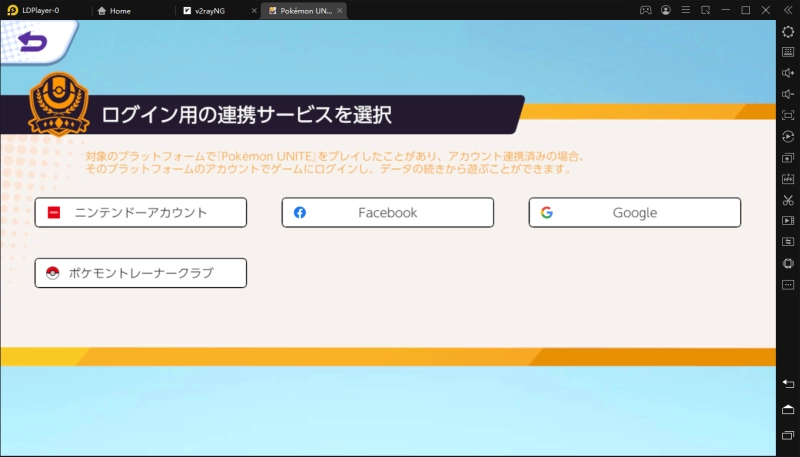Choose the Facebook login button

387,213
